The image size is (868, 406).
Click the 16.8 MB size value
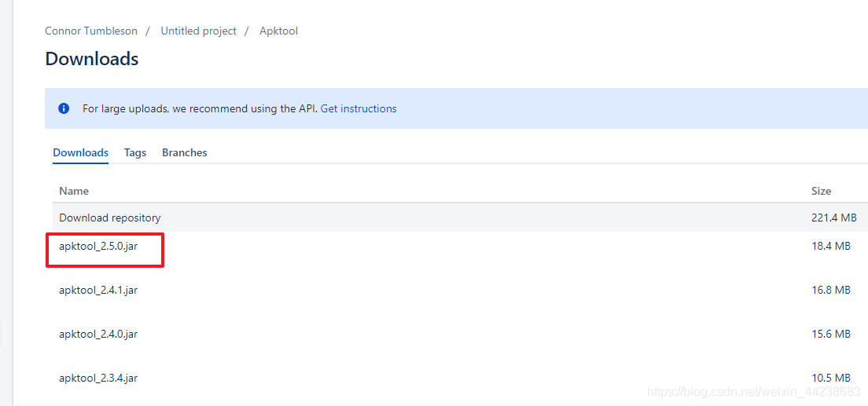pyautogui.click(x=830, y=290)
